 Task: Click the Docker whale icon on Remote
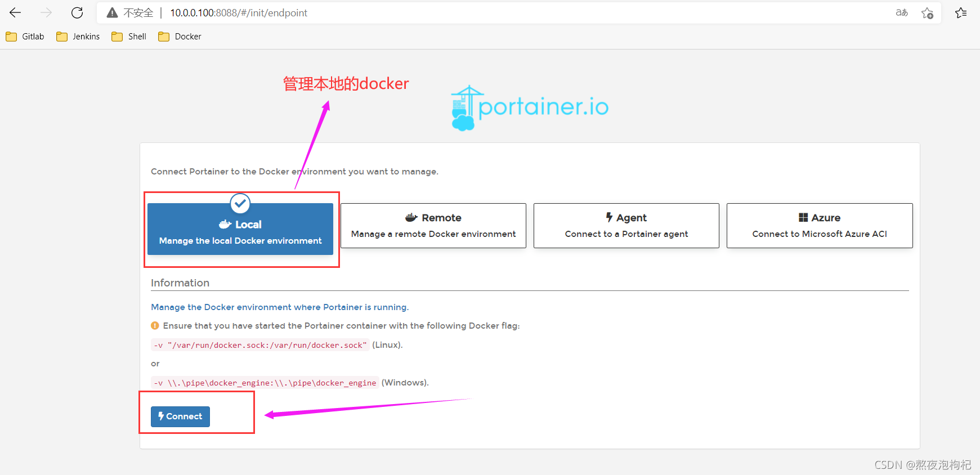click(x=411, y=218)
